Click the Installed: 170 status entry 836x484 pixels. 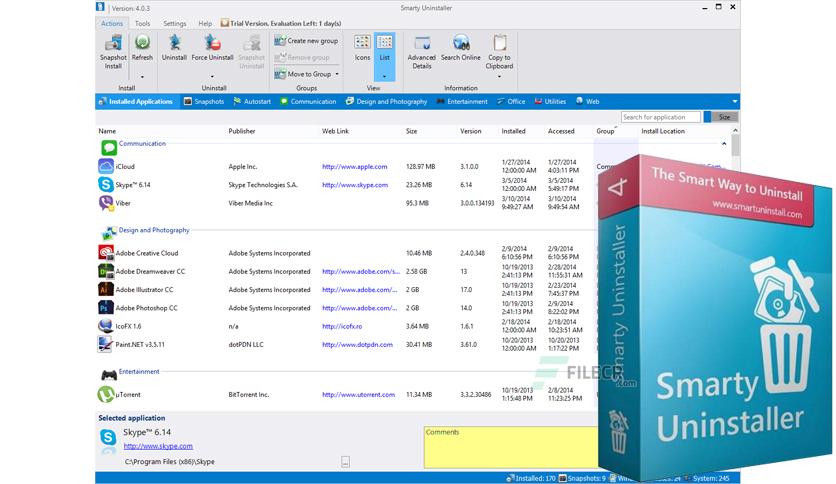(531, 478)
